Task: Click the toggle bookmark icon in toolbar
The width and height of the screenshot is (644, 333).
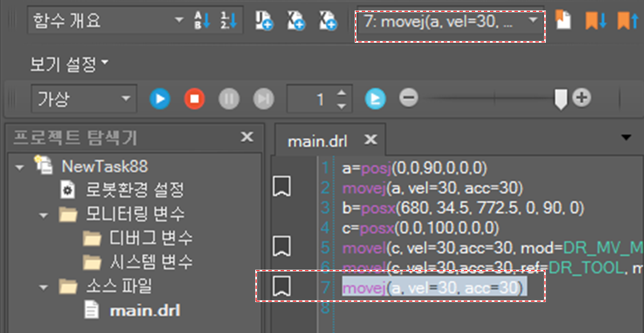Action: click(x=563, y=20)
